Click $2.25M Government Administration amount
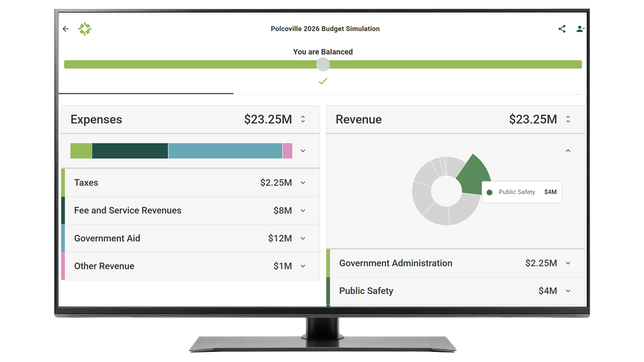Image resolution: width=644 pixels, height=362 pixels. click(x=541, y=263)
